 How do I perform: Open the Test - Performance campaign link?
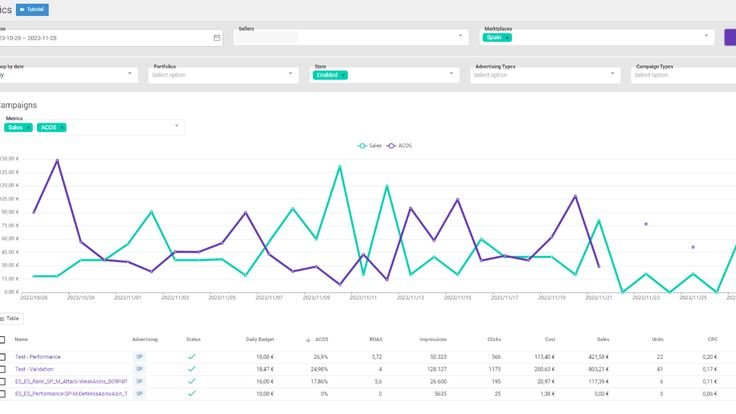tap(38, 356)
